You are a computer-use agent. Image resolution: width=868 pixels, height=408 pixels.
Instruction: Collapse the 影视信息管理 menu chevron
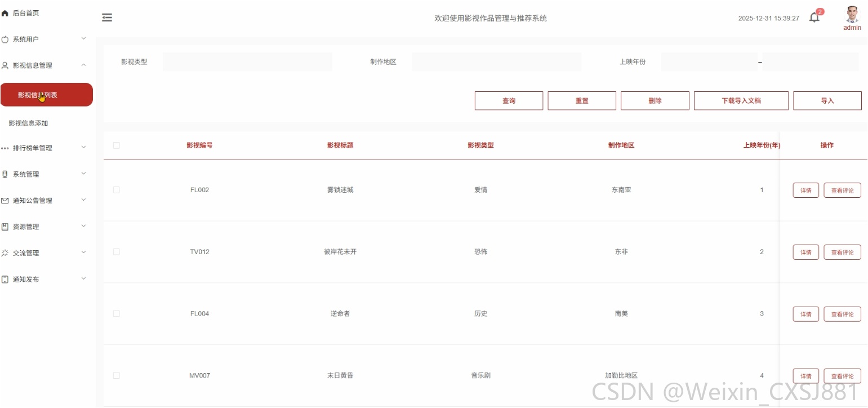point(83,65)
